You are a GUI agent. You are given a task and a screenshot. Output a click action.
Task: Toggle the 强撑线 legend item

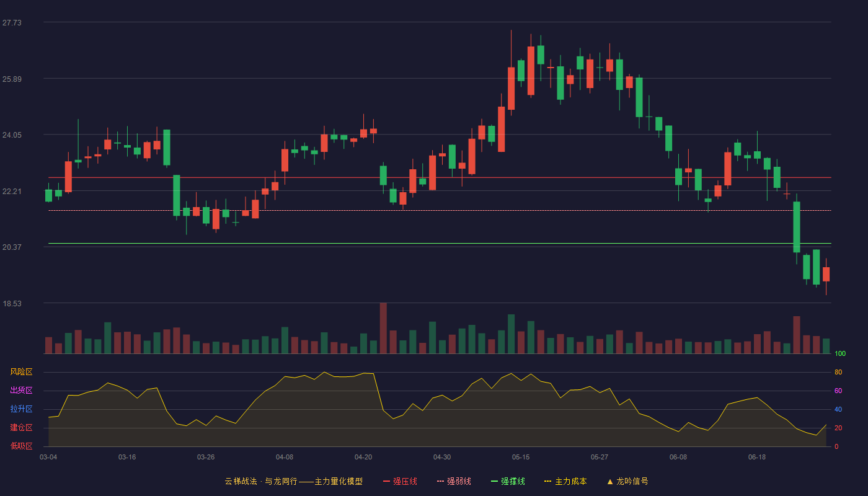click(508, 481)
